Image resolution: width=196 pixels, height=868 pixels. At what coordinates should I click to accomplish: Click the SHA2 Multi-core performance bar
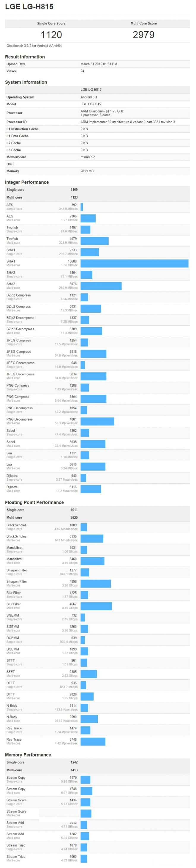pyautogui.click(x=101, y=286)
